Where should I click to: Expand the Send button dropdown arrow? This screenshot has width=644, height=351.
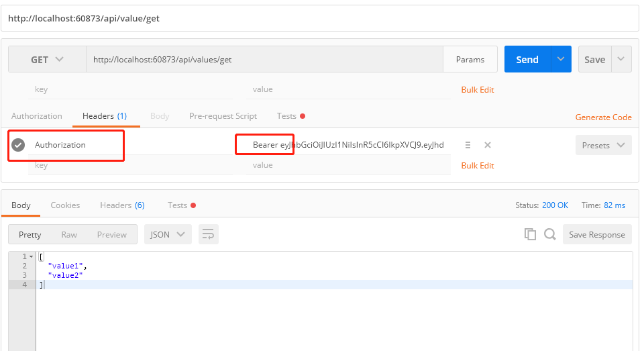pos(561,59)
